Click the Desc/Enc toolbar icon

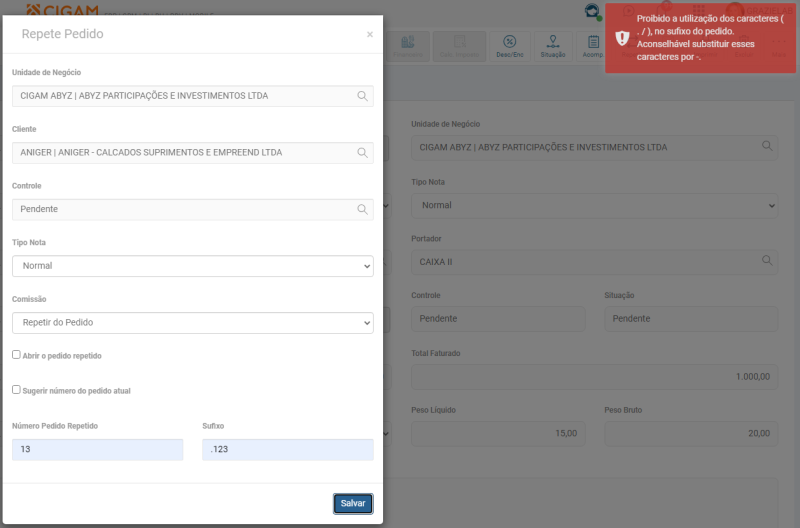pyautogui.click(x=510, y=45)
